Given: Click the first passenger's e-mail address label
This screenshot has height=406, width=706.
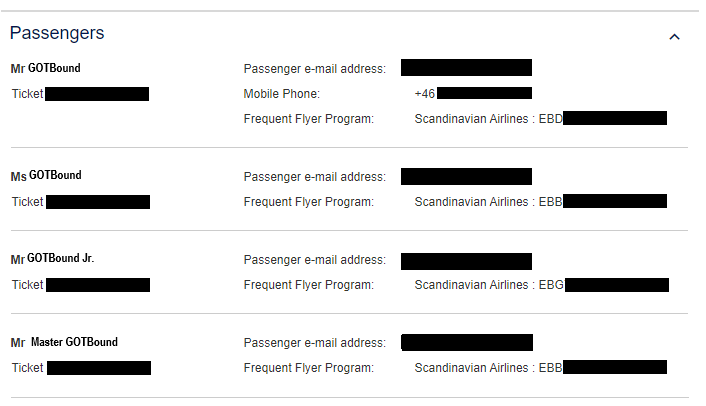Looking at the screenshot, I should tap(314, 69).
